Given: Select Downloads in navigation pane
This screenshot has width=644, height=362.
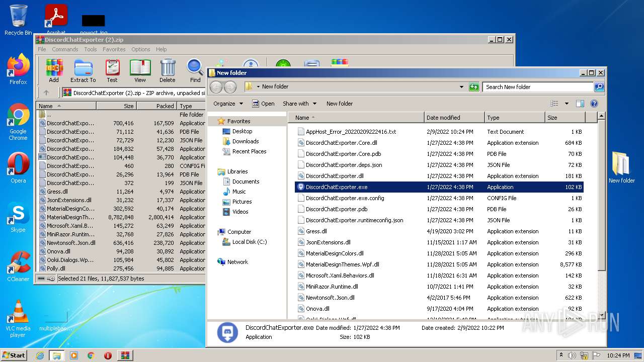Looking at the screenshot, I should click(245, 141).
